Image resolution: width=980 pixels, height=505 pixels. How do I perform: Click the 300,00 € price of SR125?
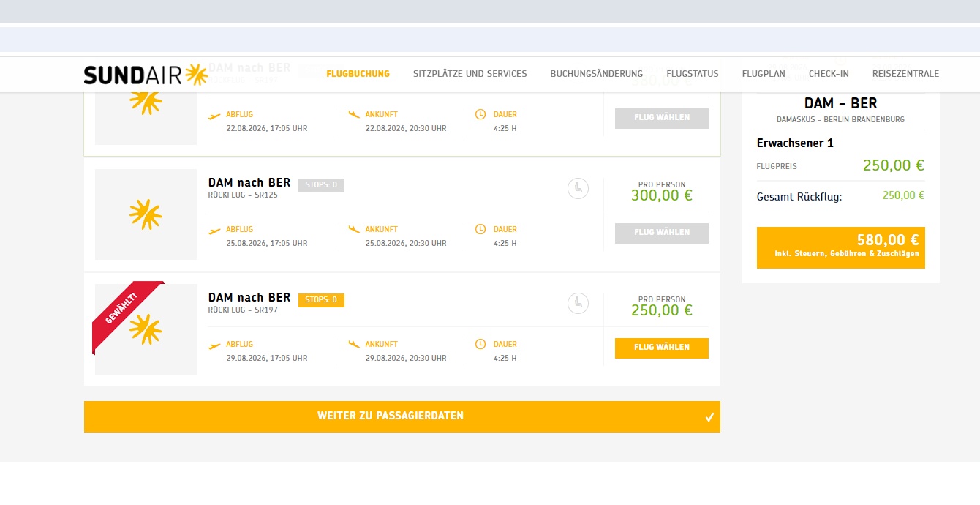click(662, 195)
